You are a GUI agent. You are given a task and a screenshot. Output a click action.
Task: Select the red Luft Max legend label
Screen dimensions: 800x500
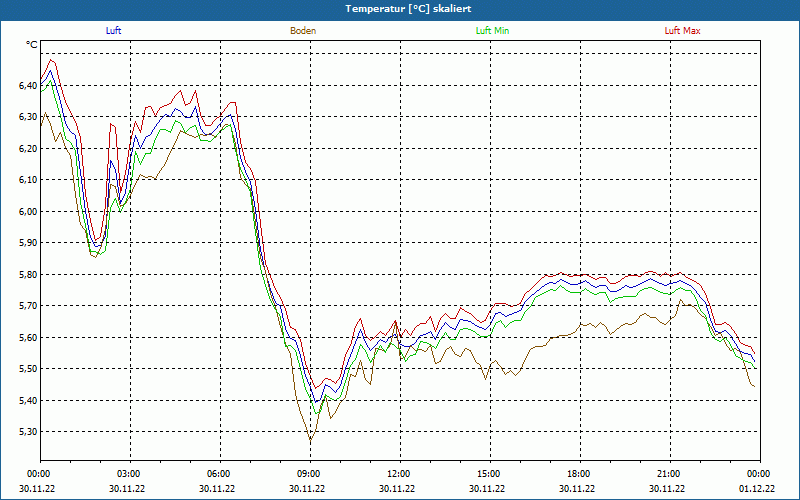682,31
